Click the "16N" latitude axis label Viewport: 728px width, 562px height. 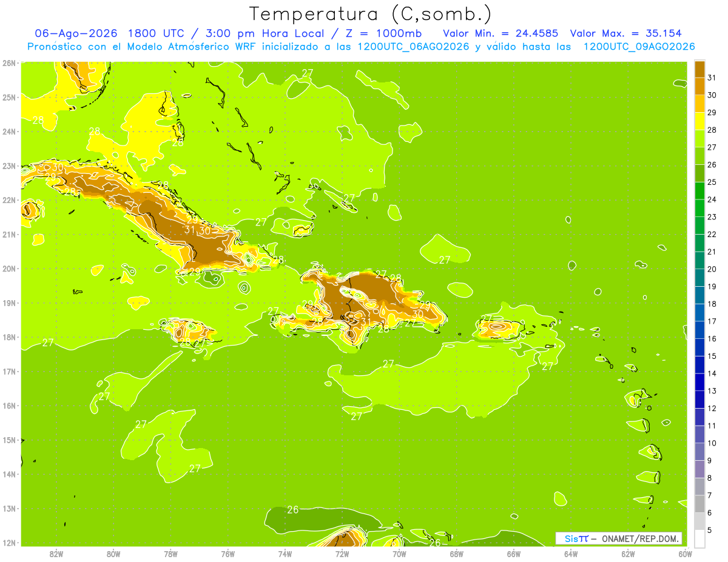pos(9,406)
